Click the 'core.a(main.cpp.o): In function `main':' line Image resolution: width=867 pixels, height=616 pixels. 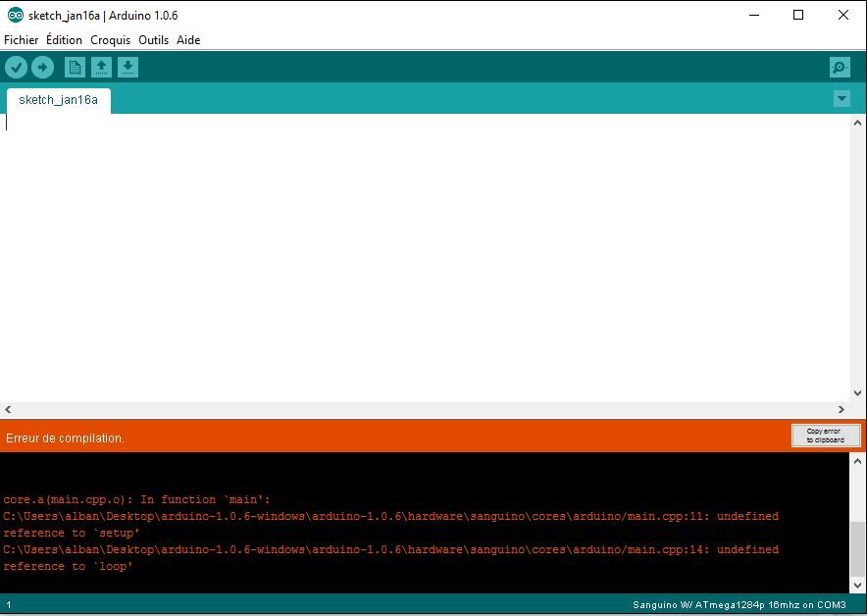pos(136,500)
